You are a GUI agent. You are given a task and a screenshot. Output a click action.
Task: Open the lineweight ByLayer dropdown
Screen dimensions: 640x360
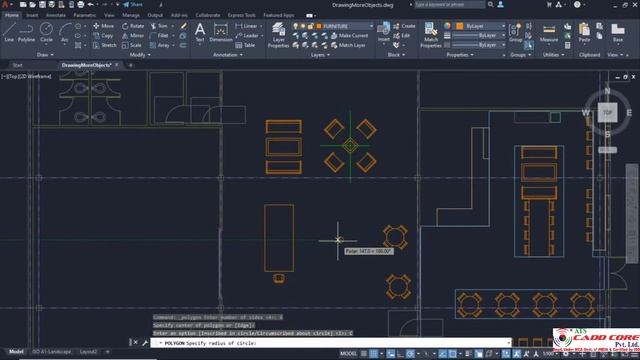[478, 36]
